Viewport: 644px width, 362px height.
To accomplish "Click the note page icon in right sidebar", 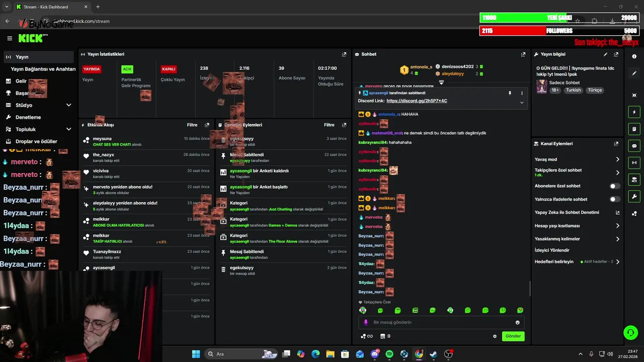I will [634, 129].
